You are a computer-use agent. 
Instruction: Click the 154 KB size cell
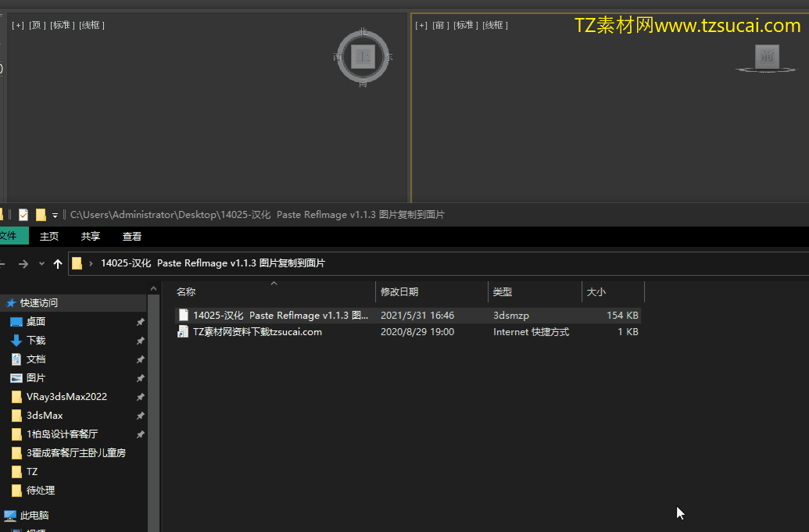point(622,315)
